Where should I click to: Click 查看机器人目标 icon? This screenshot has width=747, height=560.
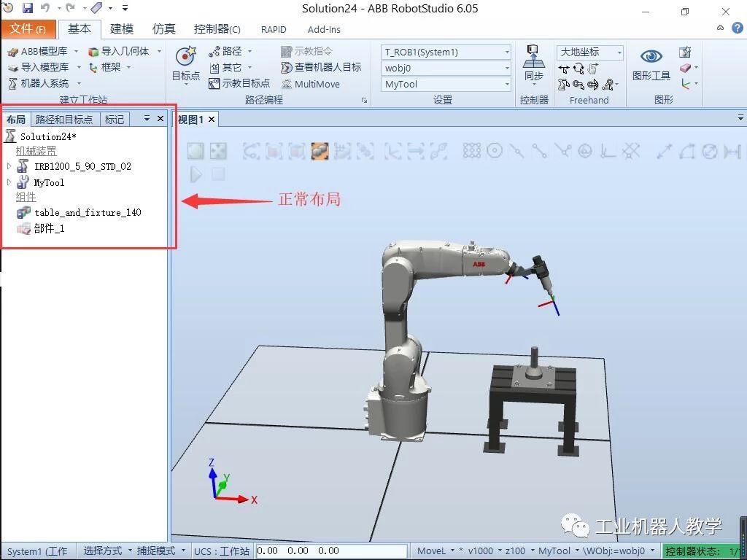(x=287, y=68)
